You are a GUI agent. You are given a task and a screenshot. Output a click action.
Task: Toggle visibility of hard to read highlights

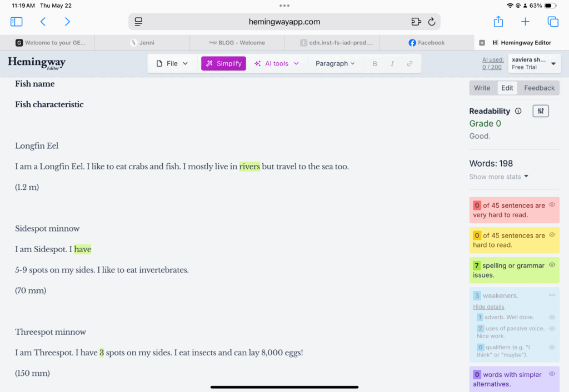click(552, 235)
